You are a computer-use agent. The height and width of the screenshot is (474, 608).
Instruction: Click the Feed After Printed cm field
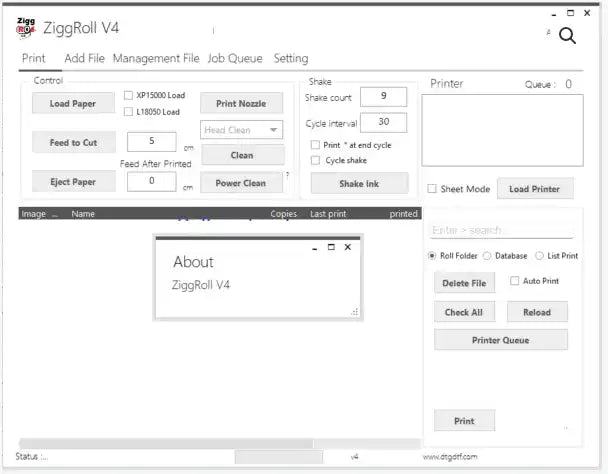coord(152,181)
